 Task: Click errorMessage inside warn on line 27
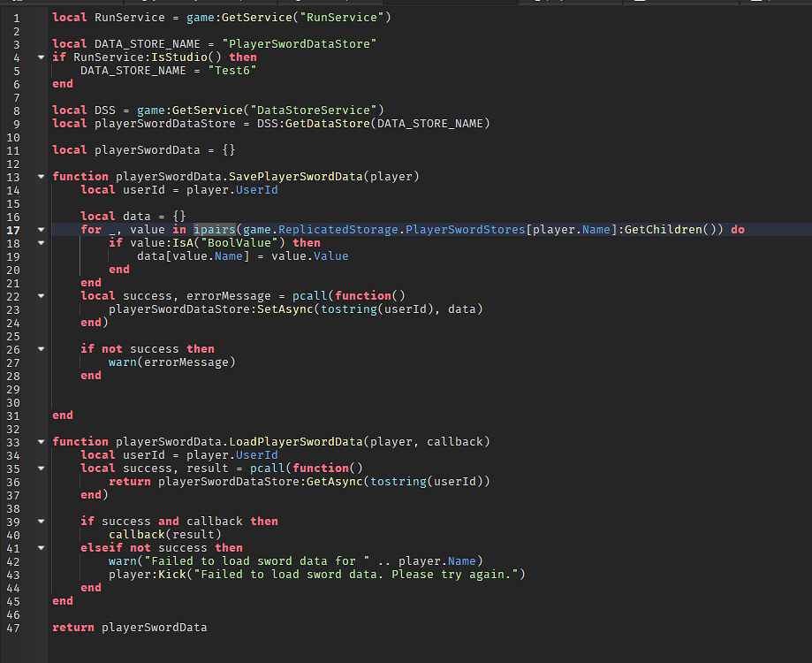click(x=186, y=362)
